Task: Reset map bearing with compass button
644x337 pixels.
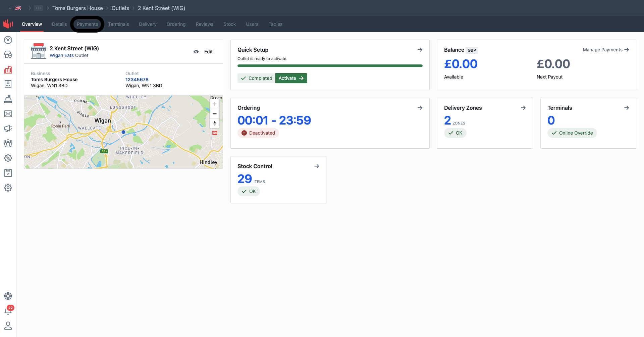Action: coord(215,124)
